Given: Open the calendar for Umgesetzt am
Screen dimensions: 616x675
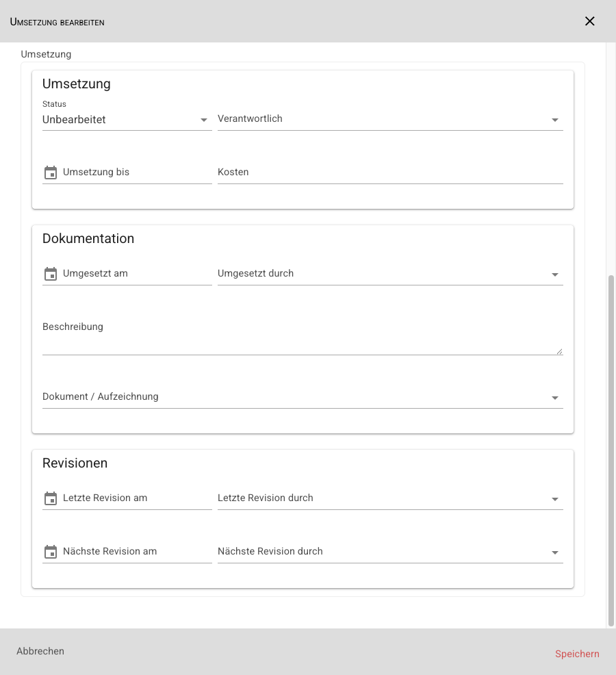Looking at the screenshot, I should tap(51, 274).
